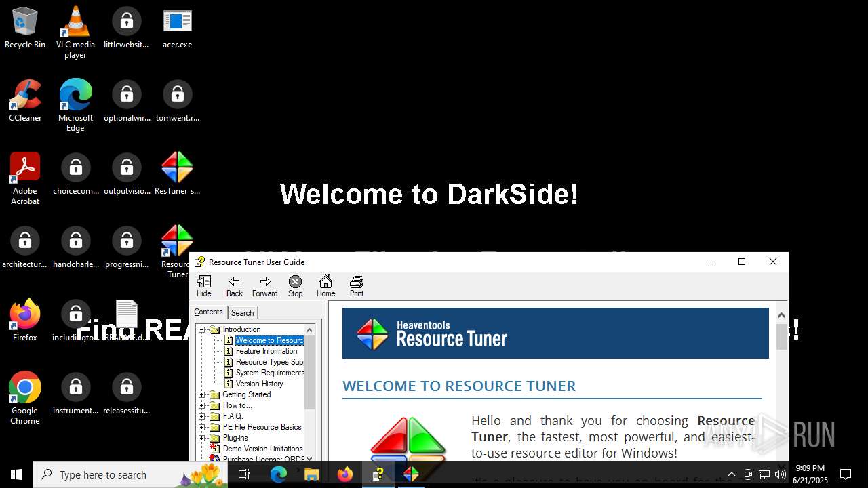Select the Plug-ins folder label
Image resolution: width=868 pixels, height=488 pixels.
[x=235, y=438]
